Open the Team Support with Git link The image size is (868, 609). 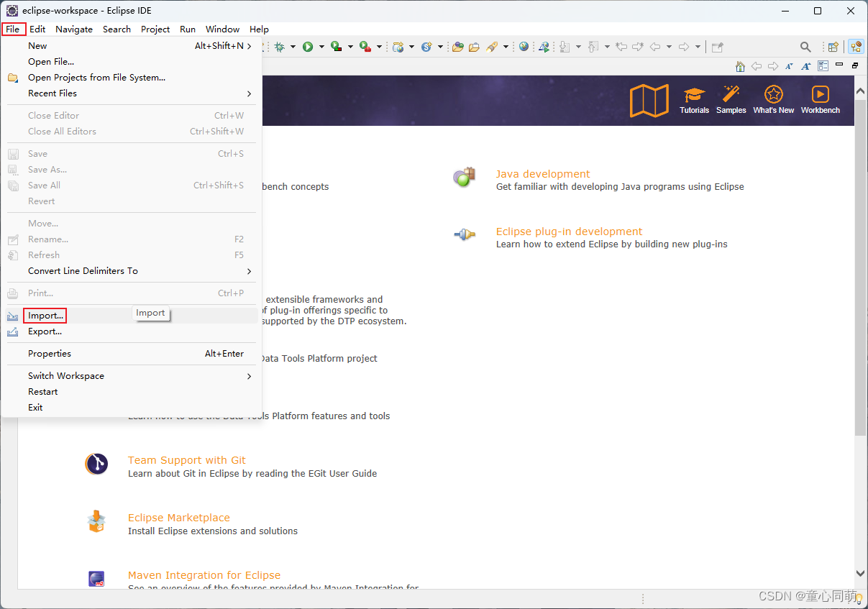[x=187, y=460]
